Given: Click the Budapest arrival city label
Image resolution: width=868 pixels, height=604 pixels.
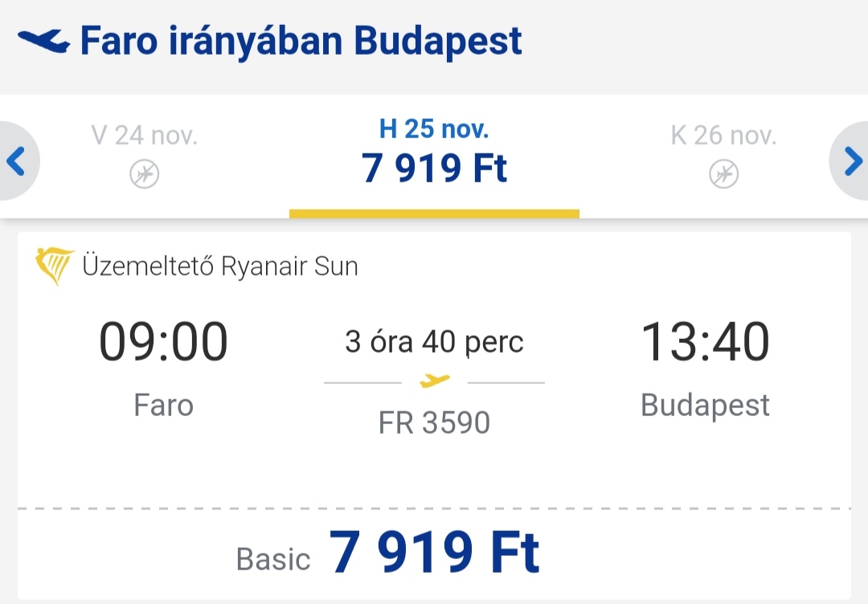Looking at the screenshot, I should (x=706, y=406).
